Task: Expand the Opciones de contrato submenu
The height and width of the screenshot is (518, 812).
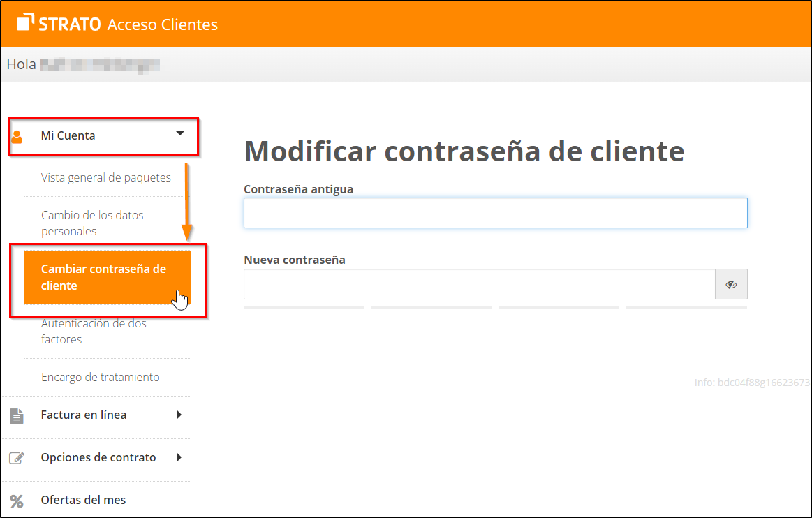Action: tap(179, 457)
